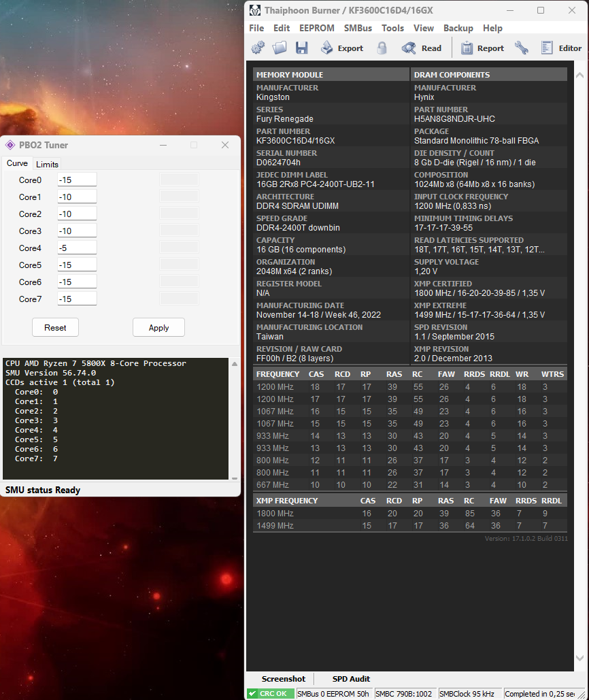The image size is (589, 700).
Task: Switch to the Screenshot tab at bottom
Action: (x=284, y=679)
